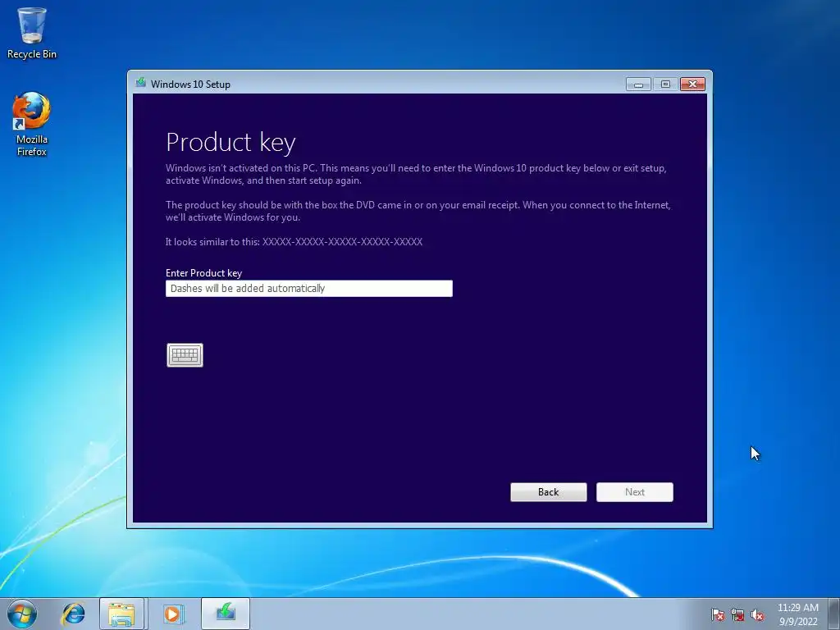This screenshot has height=630, width=840.
Task: Click the Action Center flag tray icon
Action: point(718,614)
